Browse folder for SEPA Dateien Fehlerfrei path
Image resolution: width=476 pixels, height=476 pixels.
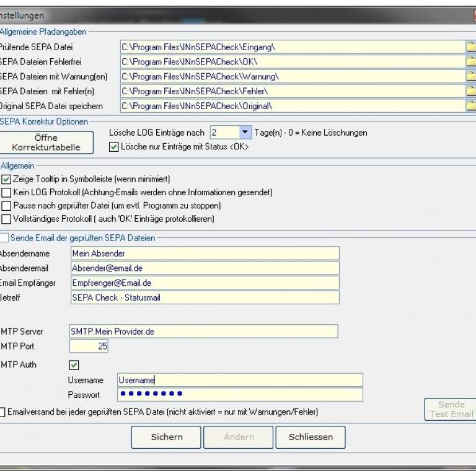pyautogui.click(x=470, y=61)
